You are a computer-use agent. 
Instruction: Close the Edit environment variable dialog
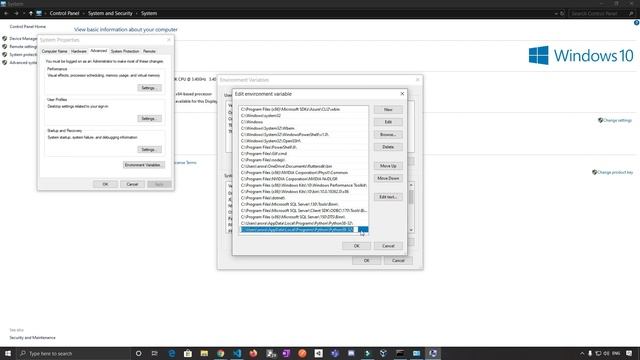tap(402, 94)
